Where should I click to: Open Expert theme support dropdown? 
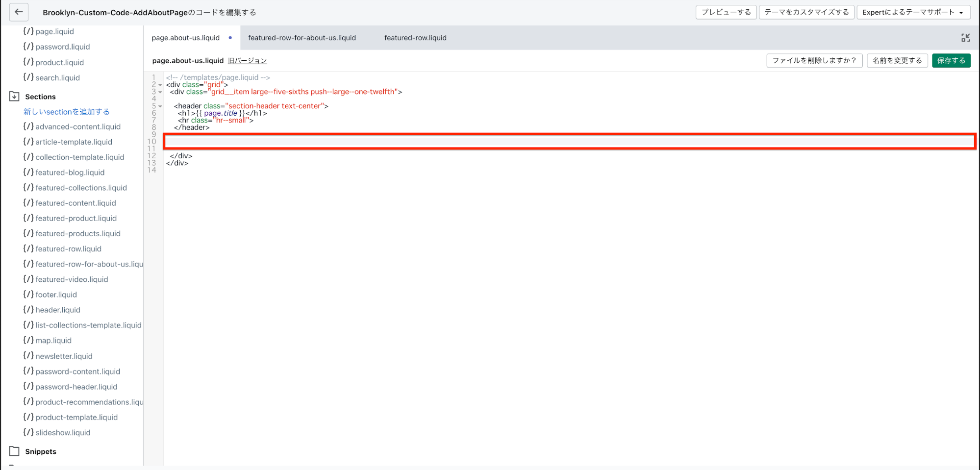(913, 12)
